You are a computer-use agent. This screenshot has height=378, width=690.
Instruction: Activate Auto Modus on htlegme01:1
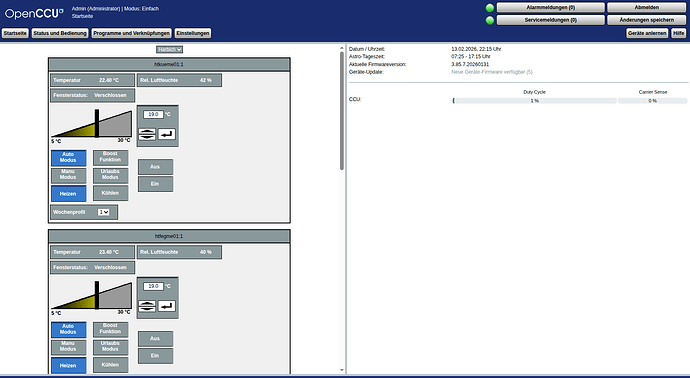click(68, 330)
